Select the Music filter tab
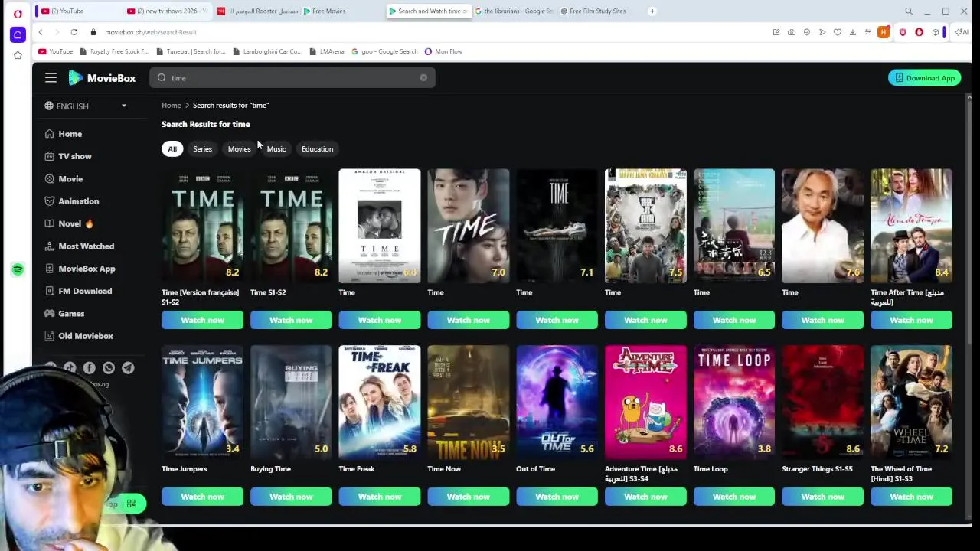The image size is (980, 551). click(276, 149)
